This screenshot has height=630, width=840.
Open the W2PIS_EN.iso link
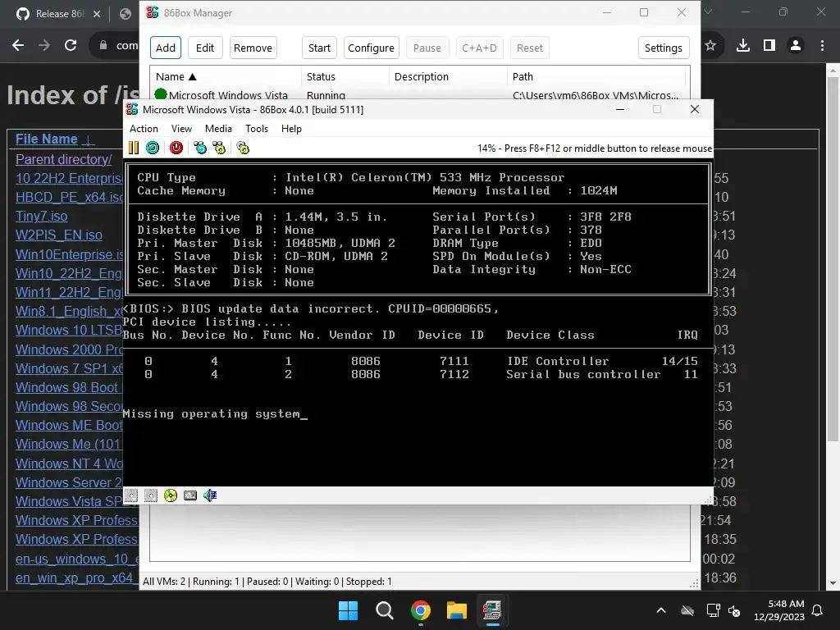tap(59, 235)
